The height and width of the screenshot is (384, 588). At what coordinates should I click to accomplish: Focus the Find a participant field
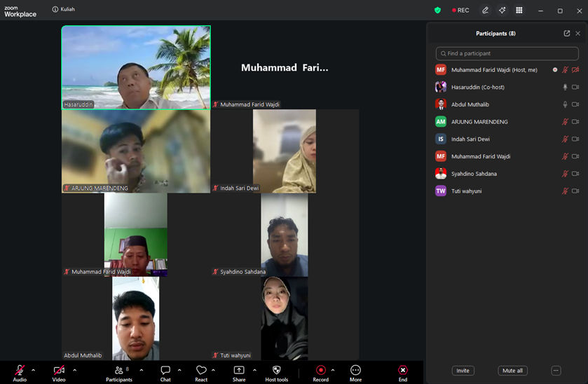click(507, 53)
